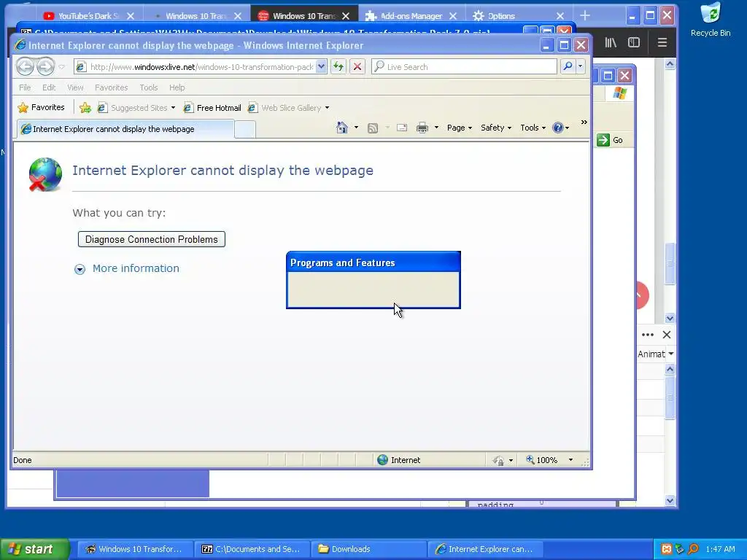Switch to 7-Zip C:\Documents taskbar button
Viewport: 747px width, 560px height.
[252, 549]
